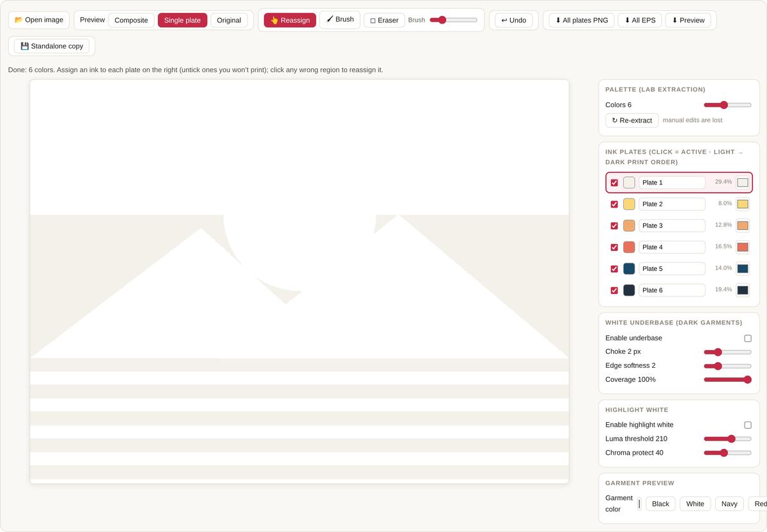Adjust the Brush size slider
This screenshot has height=532, width=767.
453,20
